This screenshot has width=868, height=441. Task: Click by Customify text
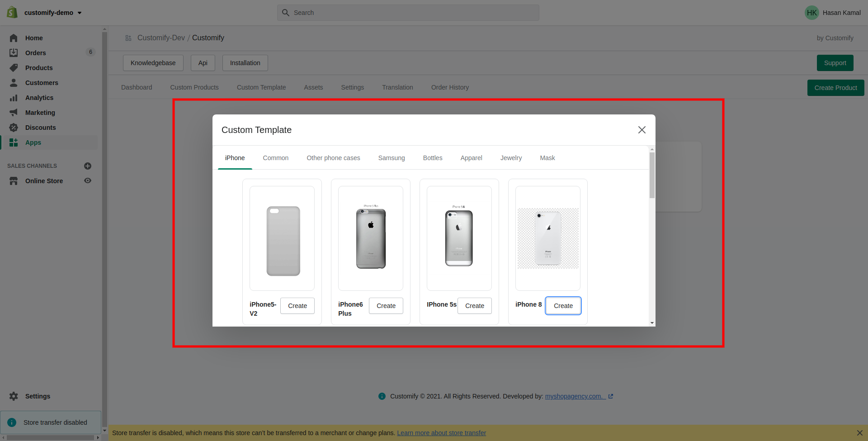coord(835,38)
